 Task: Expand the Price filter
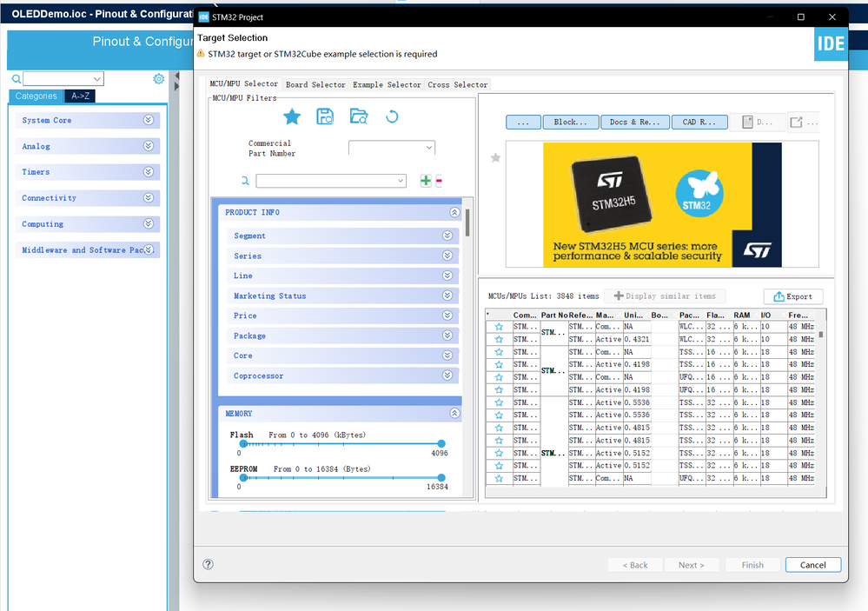[x=447, y=315]
